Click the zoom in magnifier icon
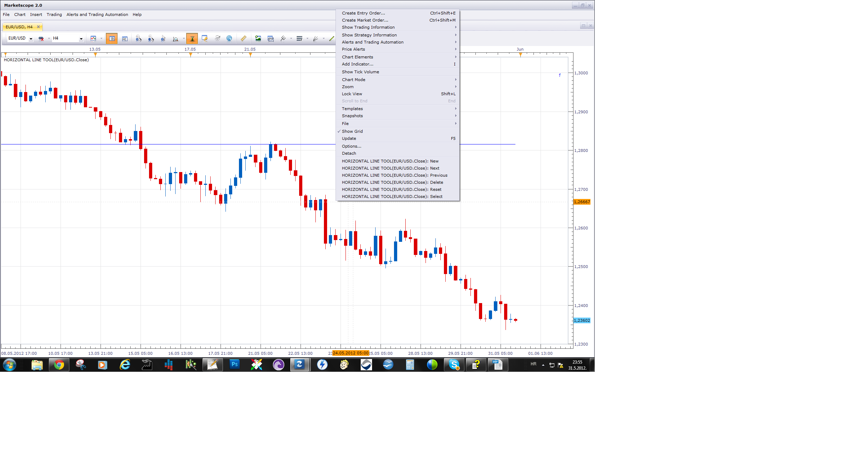The height and width of the screenshot is (450, 868). 139,39
